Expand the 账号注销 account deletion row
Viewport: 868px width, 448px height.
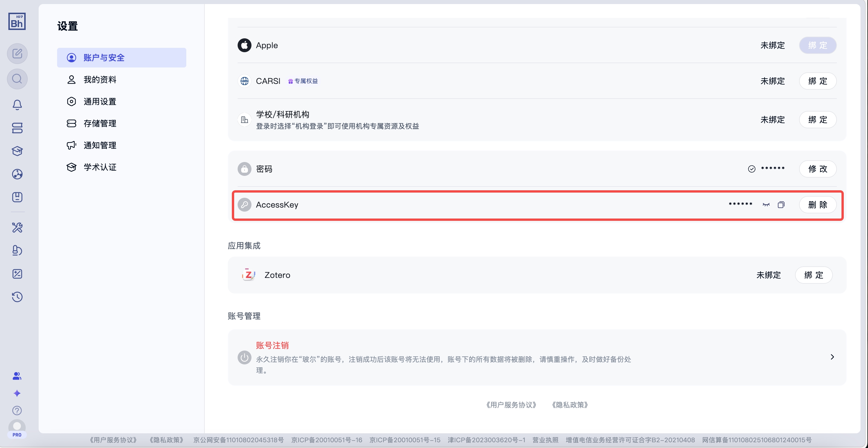pos(832,357)
